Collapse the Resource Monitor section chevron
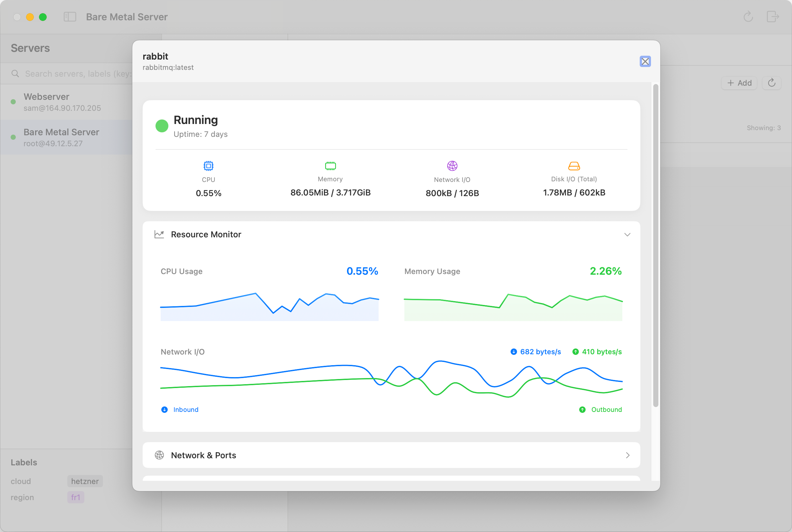 tap(627, 235)
